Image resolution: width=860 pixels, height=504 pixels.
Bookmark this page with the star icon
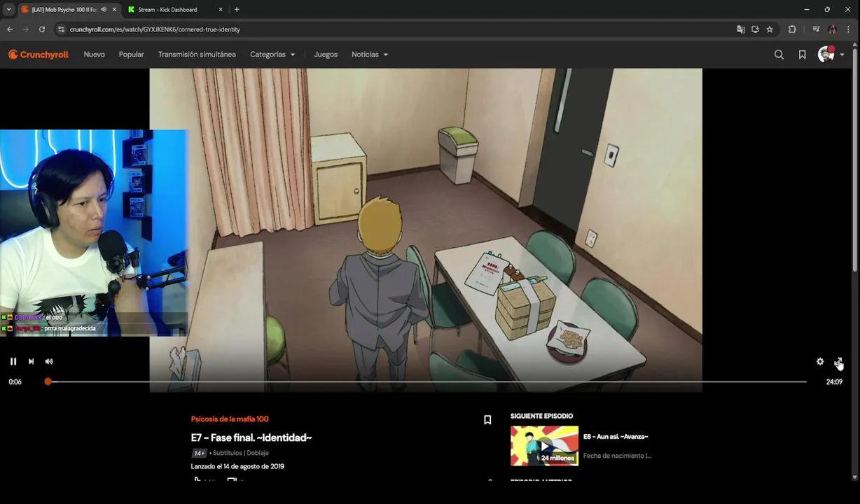point(770,29)
